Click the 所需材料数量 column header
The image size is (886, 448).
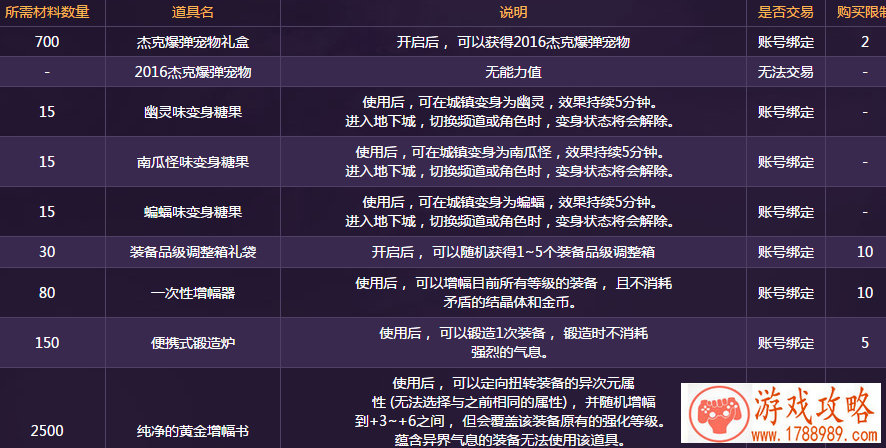(47, 13)
